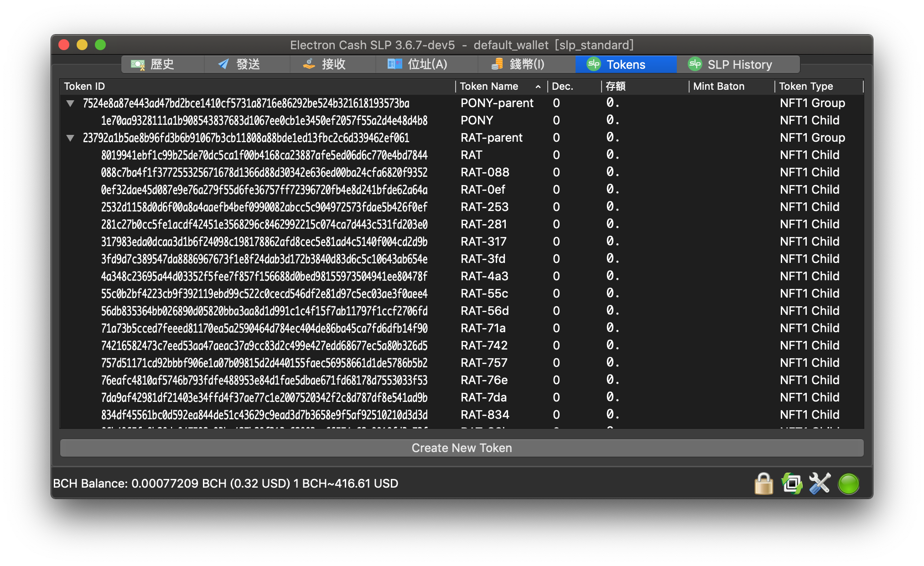Check the green network status indicator
Image resolution: width=924 pixels, height=566 pixels.
(x=849, y=484)
